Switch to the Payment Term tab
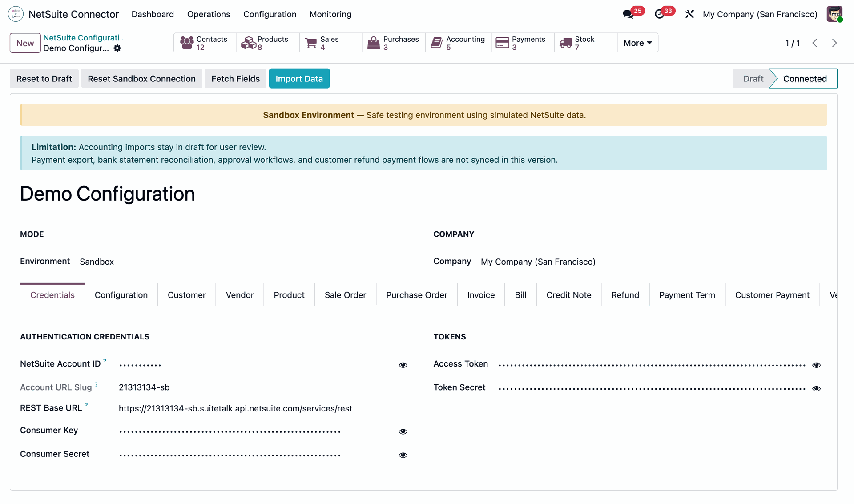854x504 pixels. pyautogui.click(x=687, y=295)
